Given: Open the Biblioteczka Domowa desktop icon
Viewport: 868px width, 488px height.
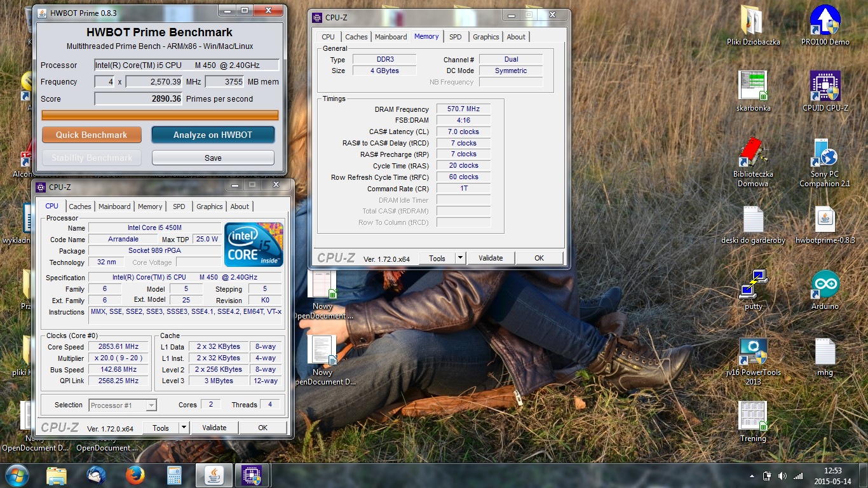Looking at the screenshot, I should point(753,152).
